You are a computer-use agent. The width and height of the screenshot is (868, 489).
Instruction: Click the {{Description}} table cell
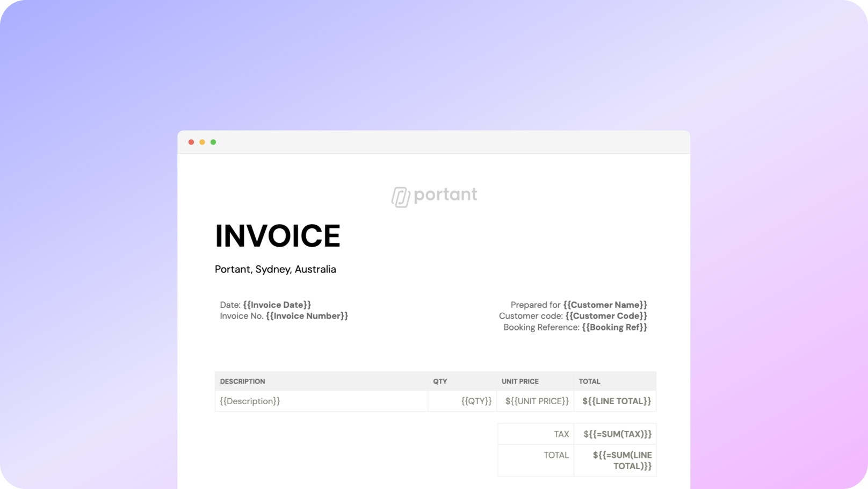[321, 401]
